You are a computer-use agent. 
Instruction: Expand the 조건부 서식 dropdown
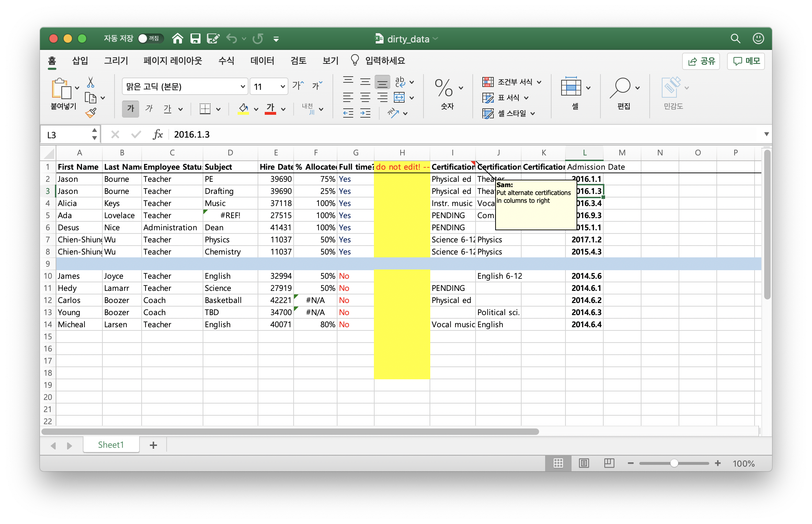[539, 82]
